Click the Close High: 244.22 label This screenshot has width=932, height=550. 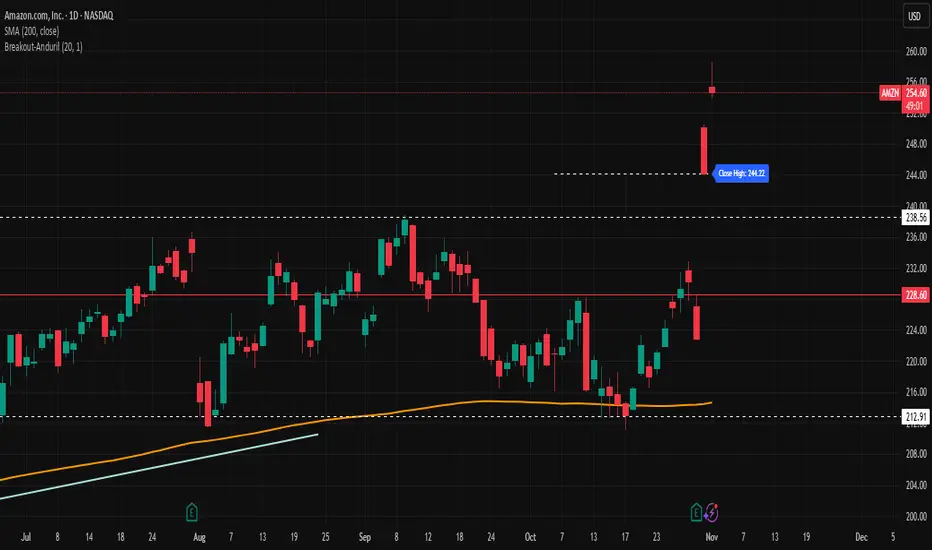741,173
